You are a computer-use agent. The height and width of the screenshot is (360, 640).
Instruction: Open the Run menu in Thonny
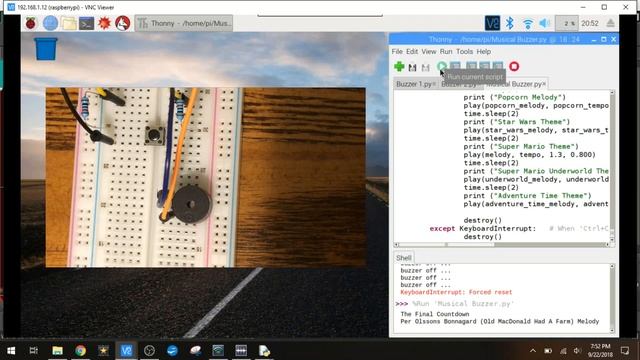pyautogui.click(x=446, y=51)
